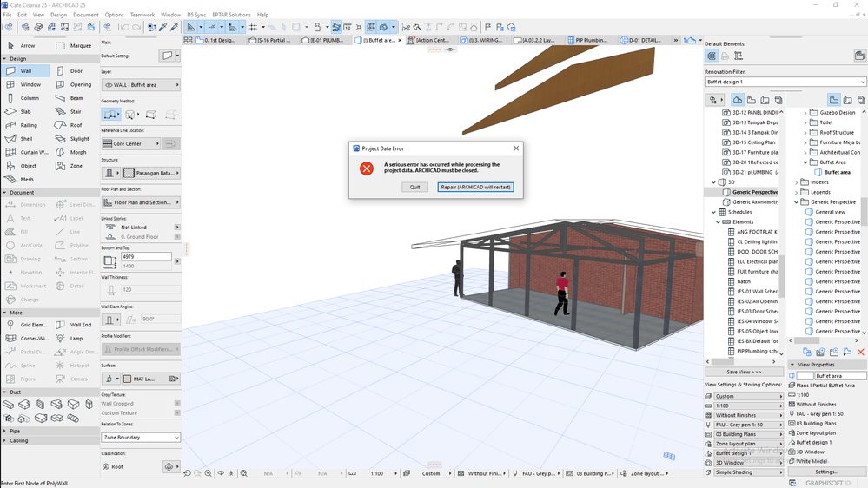
Task: Toggle the first wall geometry method option
Action: (x=111, y=115)
